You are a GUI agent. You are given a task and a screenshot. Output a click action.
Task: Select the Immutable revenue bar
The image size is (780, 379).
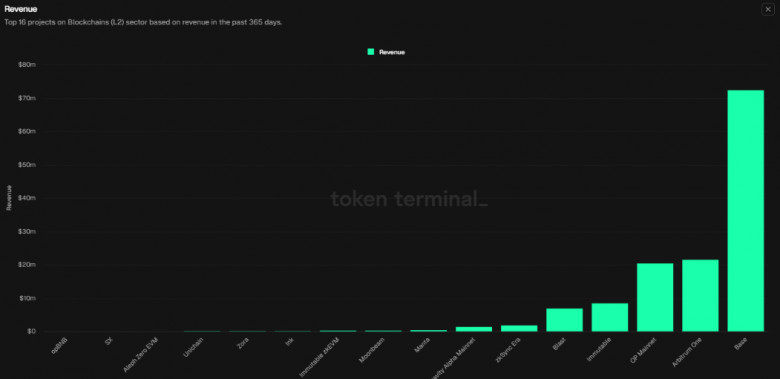[x=609, y=317]
